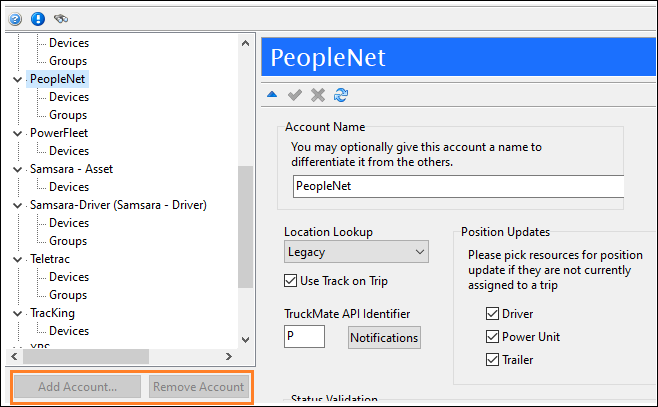Uncheck the Power Unit checkbox
The height and width of the screenshot is (407, 658).
pyautogui.click(x=492, y=337)
